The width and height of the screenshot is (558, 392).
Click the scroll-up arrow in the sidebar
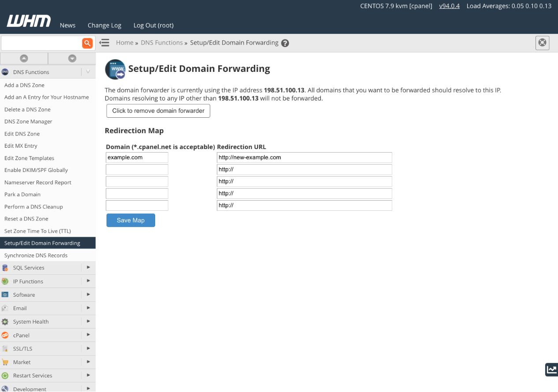point(24,58)
